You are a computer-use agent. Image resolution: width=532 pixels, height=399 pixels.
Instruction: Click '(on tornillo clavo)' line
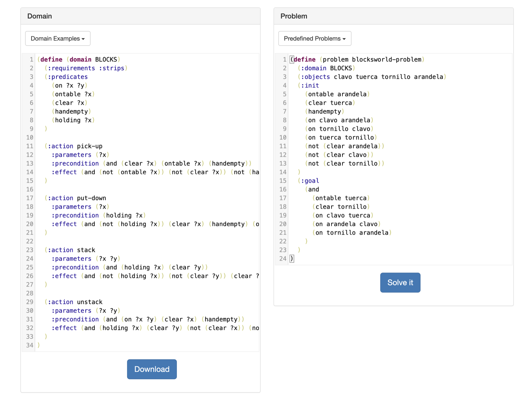point(339,129)
